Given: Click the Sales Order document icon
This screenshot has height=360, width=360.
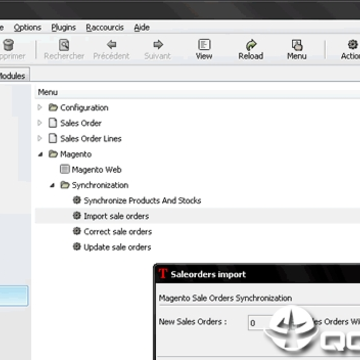Looking at the screenshot, I should pyautogui.click(x=53, y=123).
